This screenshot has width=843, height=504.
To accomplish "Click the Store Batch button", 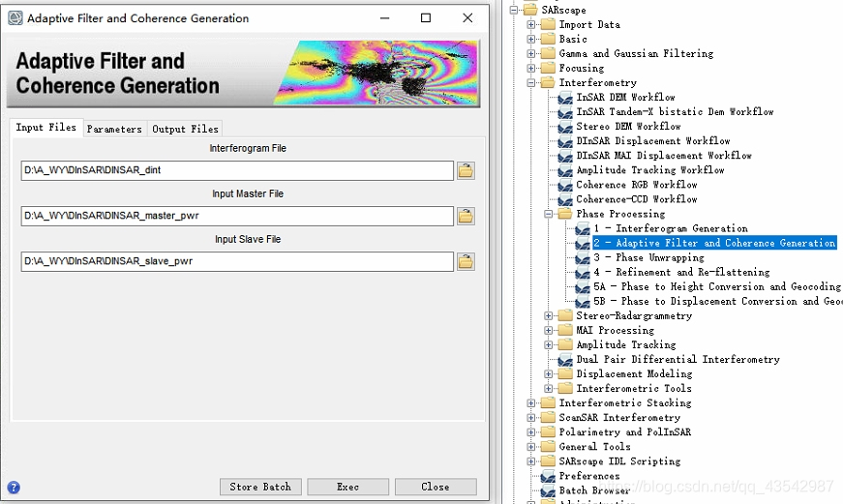I will tap(260, 487).
